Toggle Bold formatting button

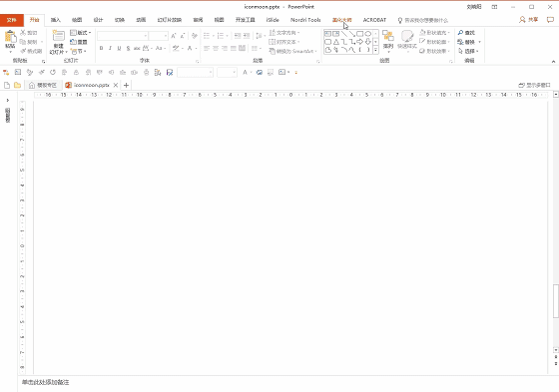(101, 48)
